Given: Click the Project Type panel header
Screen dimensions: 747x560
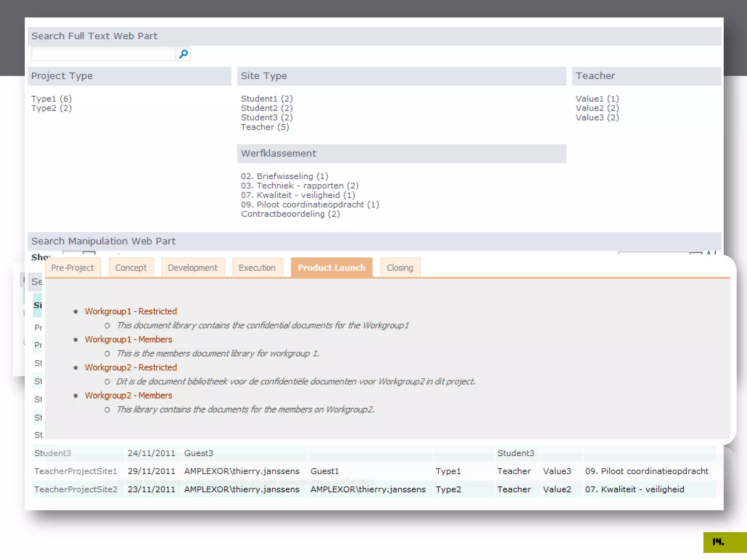Looking at the screenshot, I should tap(129, 76).
